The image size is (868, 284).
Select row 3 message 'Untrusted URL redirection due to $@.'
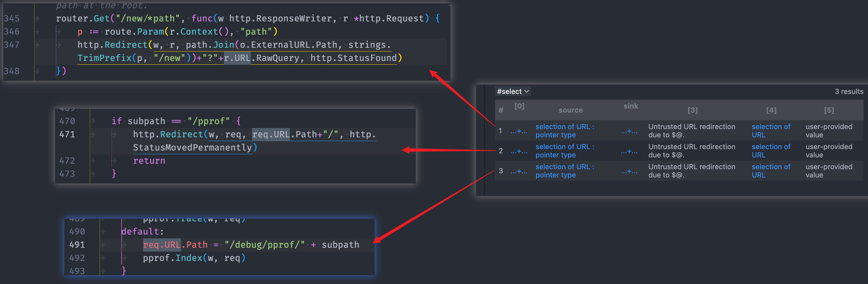pyautogui.click(x=691, y=171)
